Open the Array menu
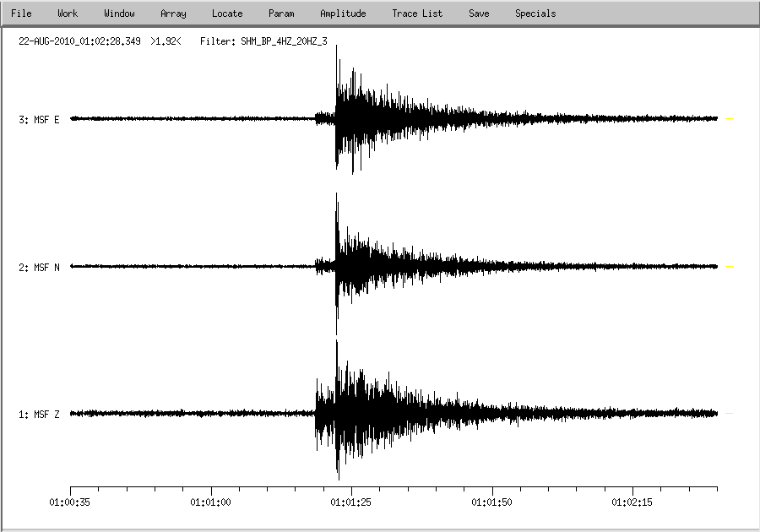This screenshot has width=760, height=532. (173, 14)
